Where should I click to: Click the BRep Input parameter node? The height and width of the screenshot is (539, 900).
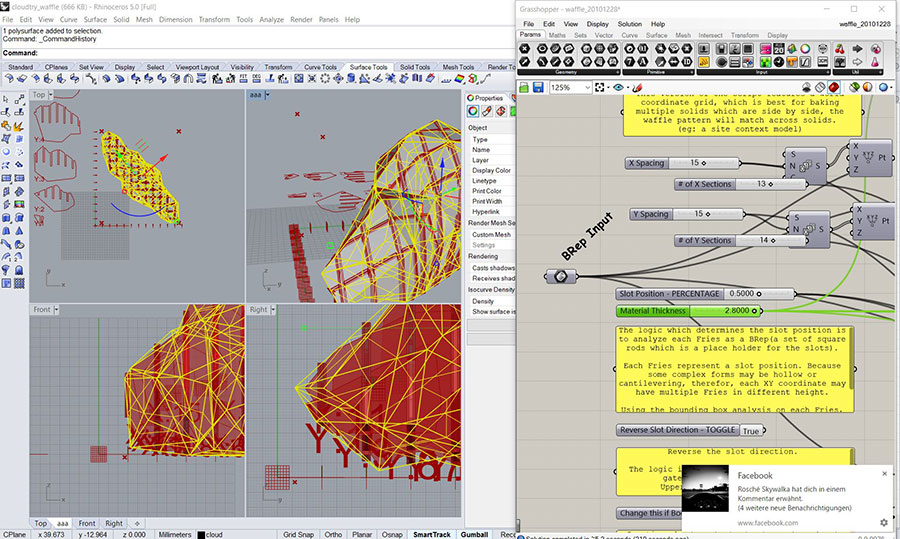pos(561,276)
